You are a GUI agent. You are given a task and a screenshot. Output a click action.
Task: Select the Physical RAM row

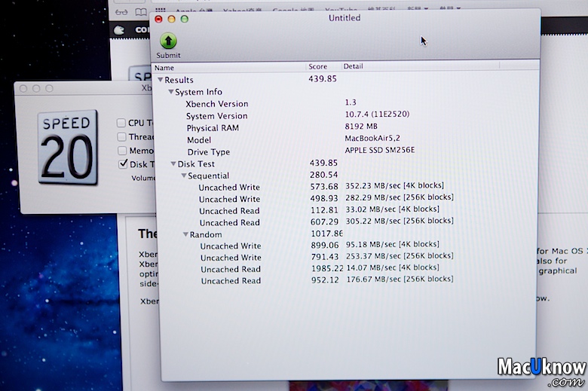(x=213, y=128)
